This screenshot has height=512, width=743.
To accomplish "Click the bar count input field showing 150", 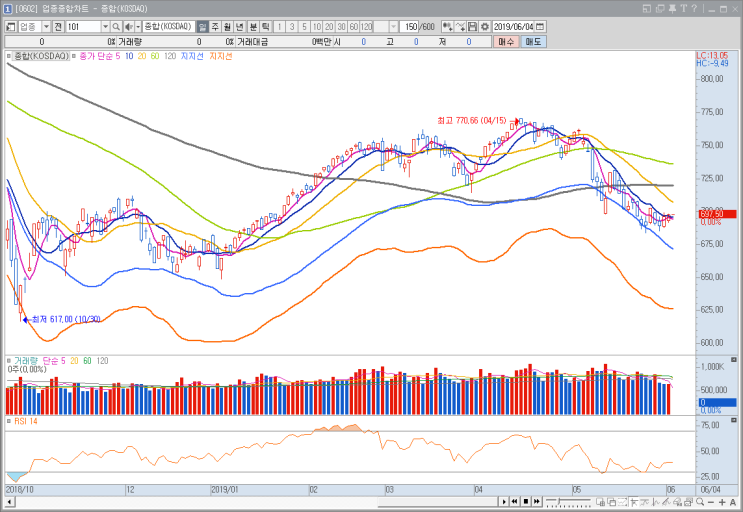I will coord(410,27).
